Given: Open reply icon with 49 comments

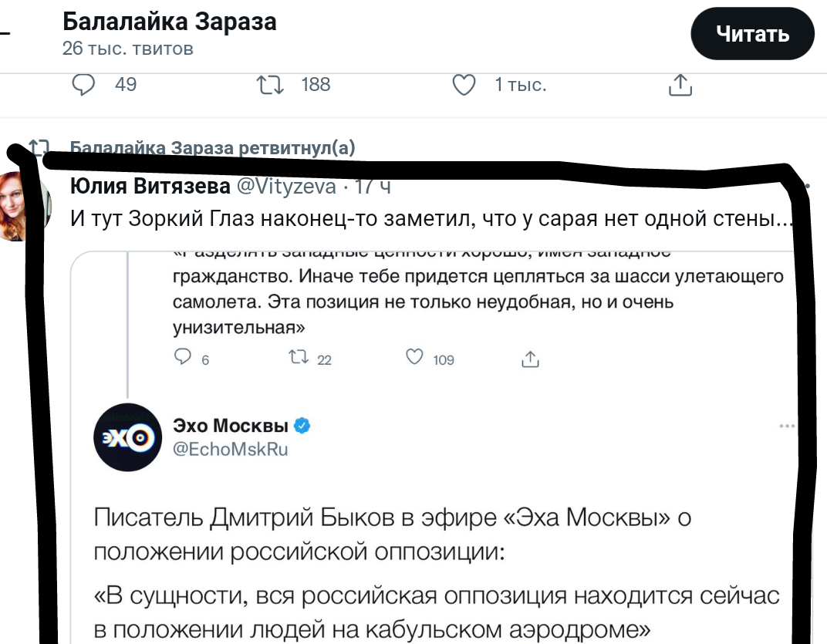Looking at the screenshot, I should point(83,84).
